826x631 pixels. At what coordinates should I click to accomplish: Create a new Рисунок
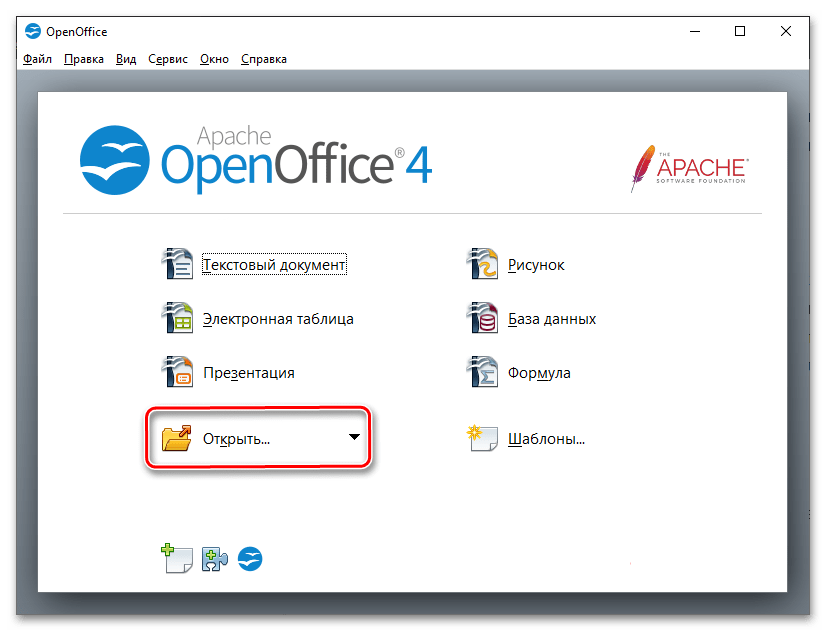[536, 264]
